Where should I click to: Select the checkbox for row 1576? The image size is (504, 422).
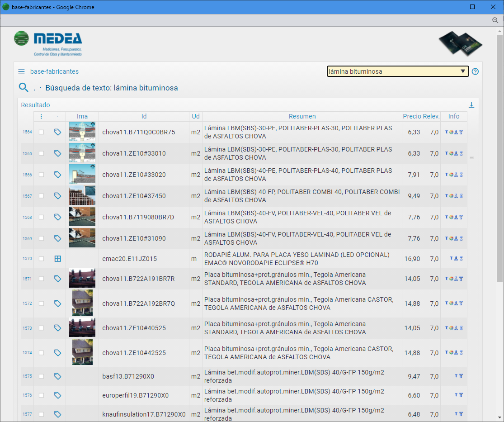coord(42,395)
